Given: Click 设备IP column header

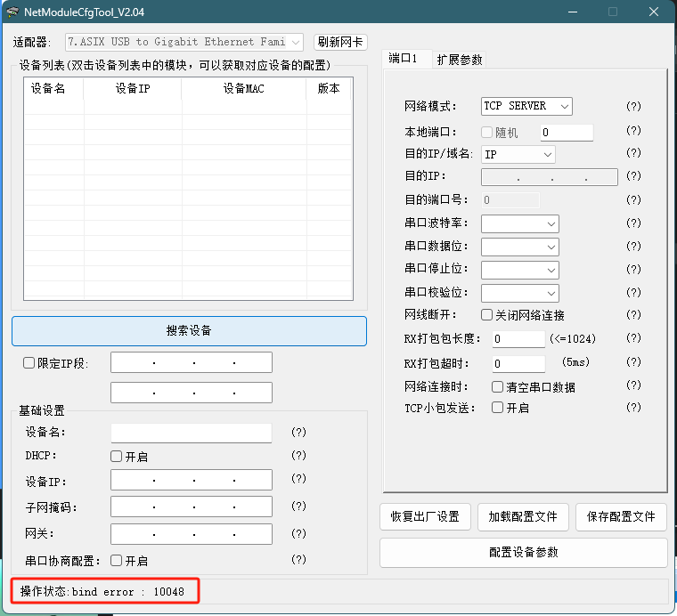Looking at the screenshot, I should (133, 88).
